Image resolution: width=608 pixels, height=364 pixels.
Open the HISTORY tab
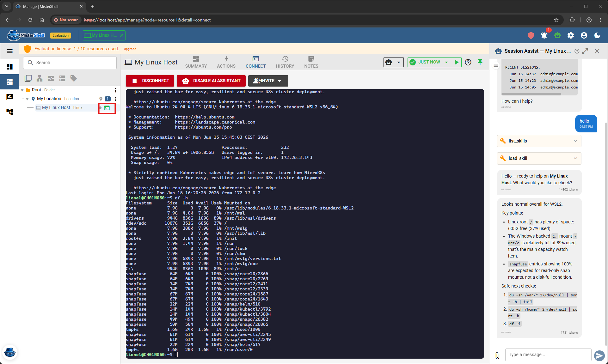click(285, 62)
